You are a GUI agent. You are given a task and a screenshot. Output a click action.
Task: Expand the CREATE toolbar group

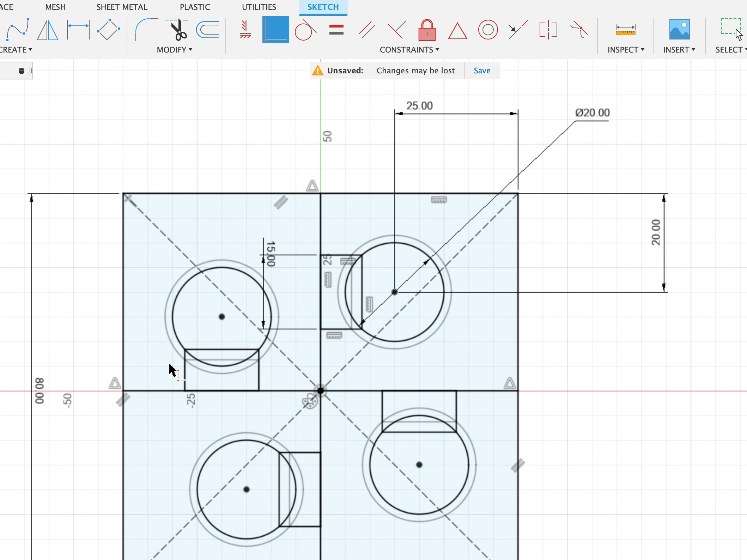16,49
